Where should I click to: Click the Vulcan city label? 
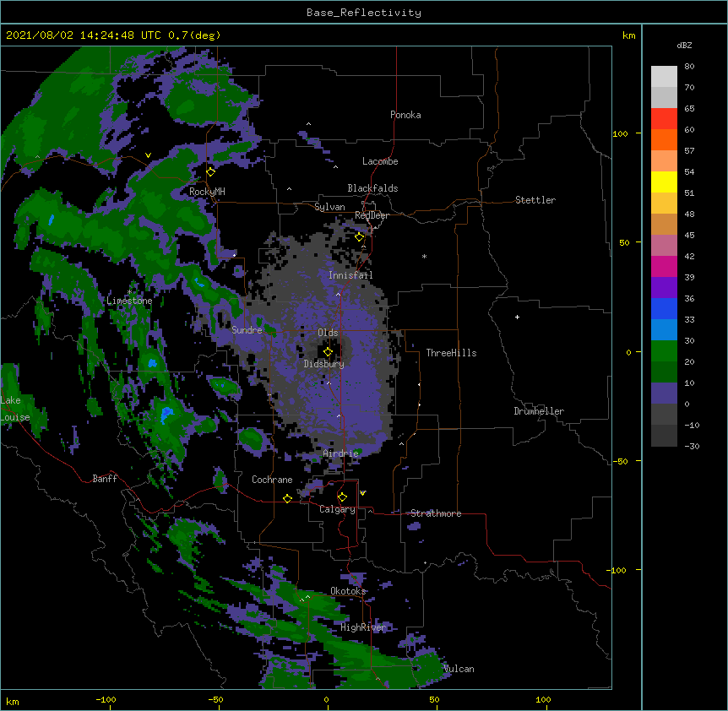tap(459, 669)
